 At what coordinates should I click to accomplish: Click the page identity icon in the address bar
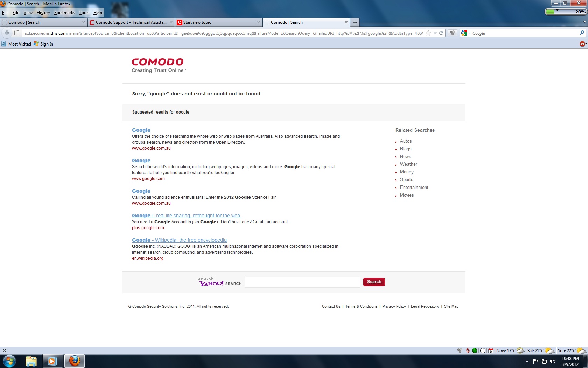click(16, 33)
